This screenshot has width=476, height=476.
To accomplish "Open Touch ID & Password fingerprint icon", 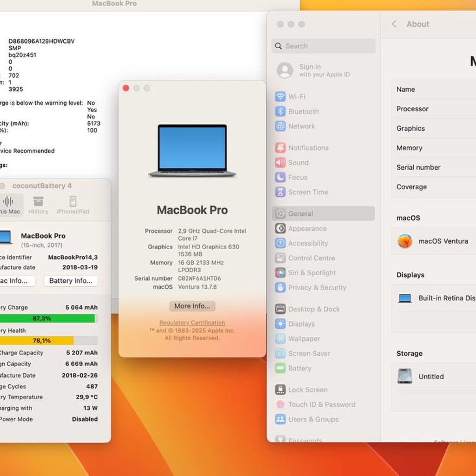I will 280,404.
